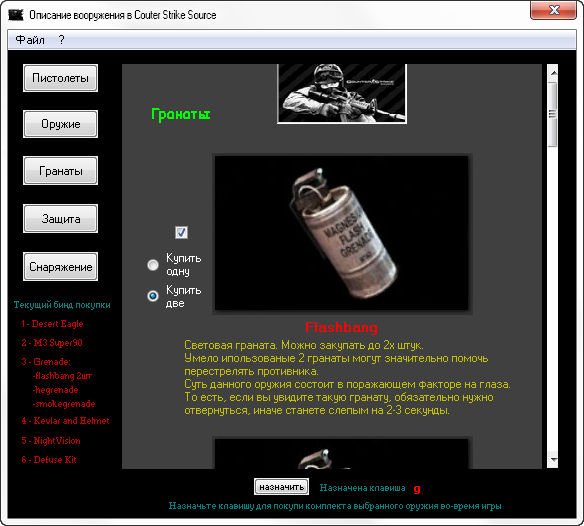
Task: Click the assigned key letter 'g'
Action: 417,488
